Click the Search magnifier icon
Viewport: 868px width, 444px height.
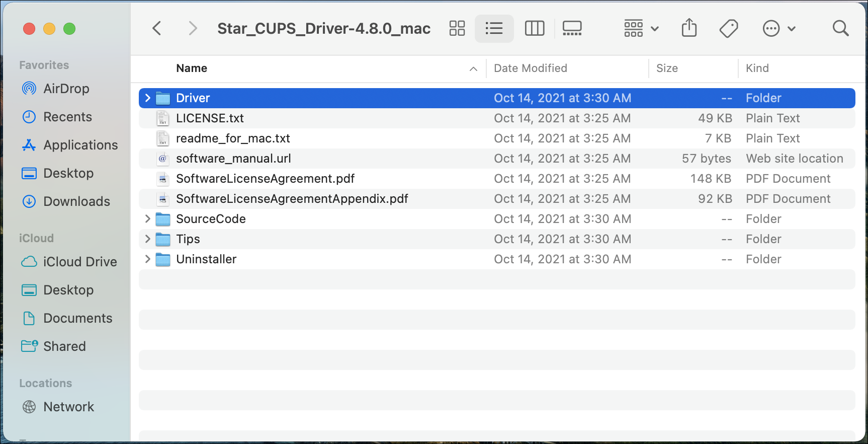[x=840, y=28]
